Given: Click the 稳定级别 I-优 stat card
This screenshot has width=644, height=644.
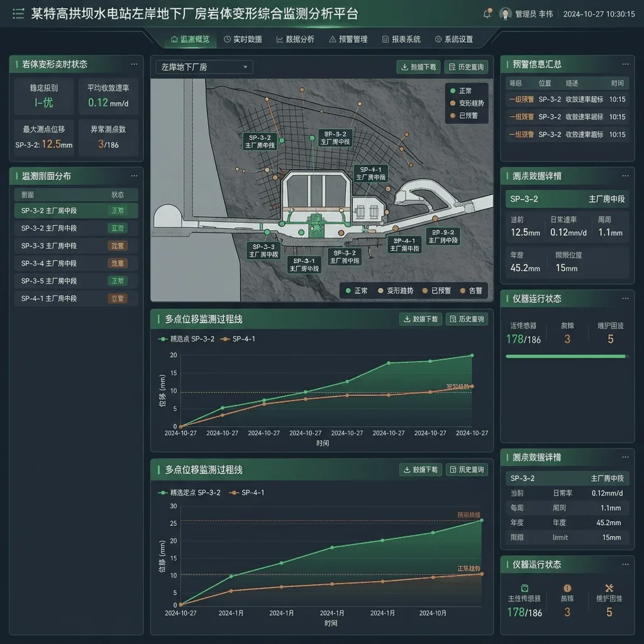Looking at the screenshot, I should click(44, 96).
